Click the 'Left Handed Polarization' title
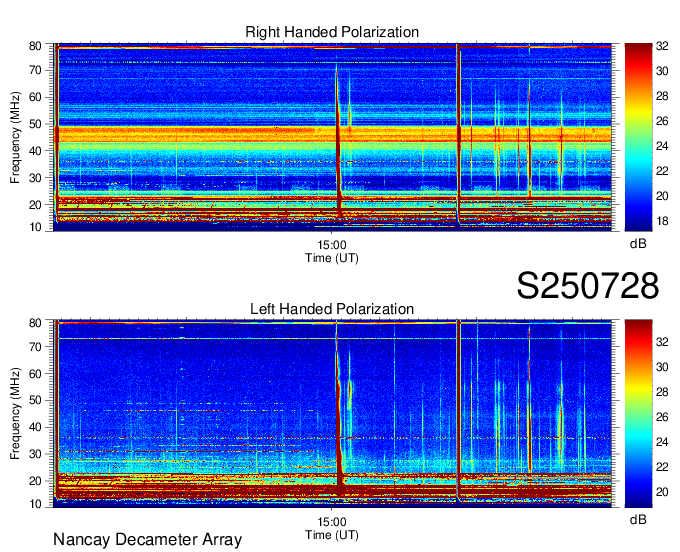The width and height of the screenshot is (680, 552). pos(332,309)
